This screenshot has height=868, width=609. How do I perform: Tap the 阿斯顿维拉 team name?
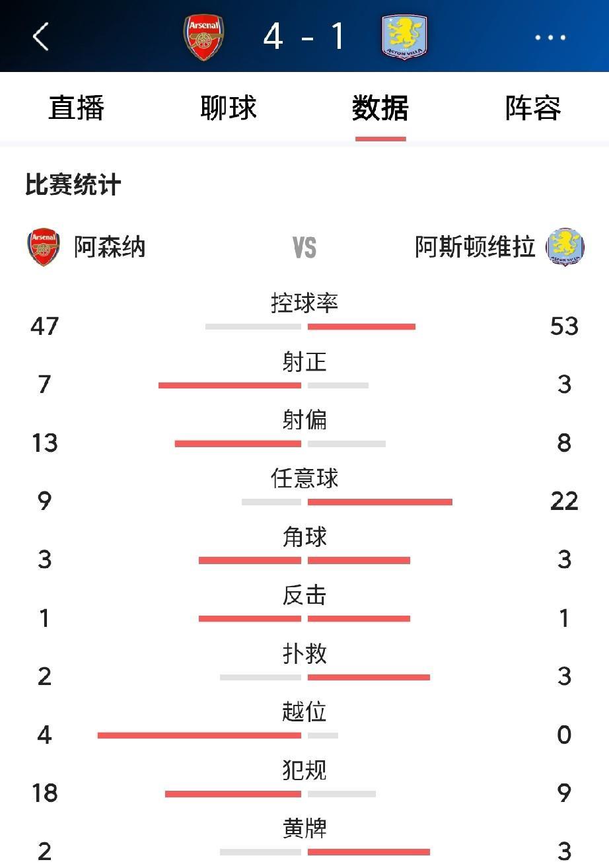click(475, 247)
